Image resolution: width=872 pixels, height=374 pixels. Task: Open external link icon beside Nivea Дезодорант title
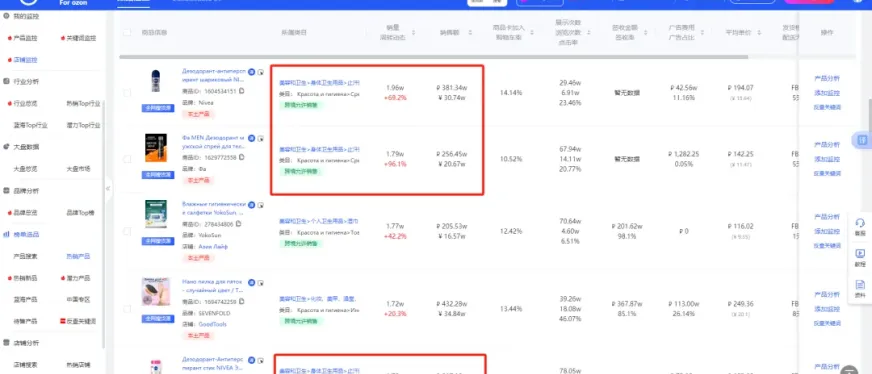point(260,72)
